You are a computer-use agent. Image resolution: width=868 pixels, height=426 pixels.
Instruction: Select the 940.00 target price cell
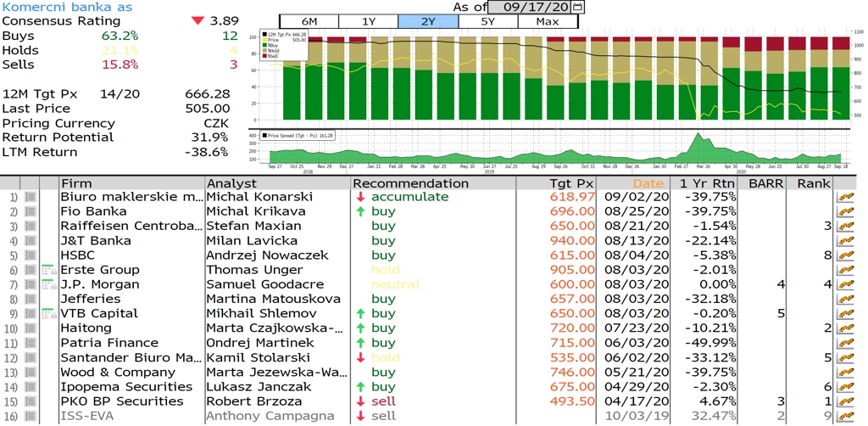coord(572,240)
